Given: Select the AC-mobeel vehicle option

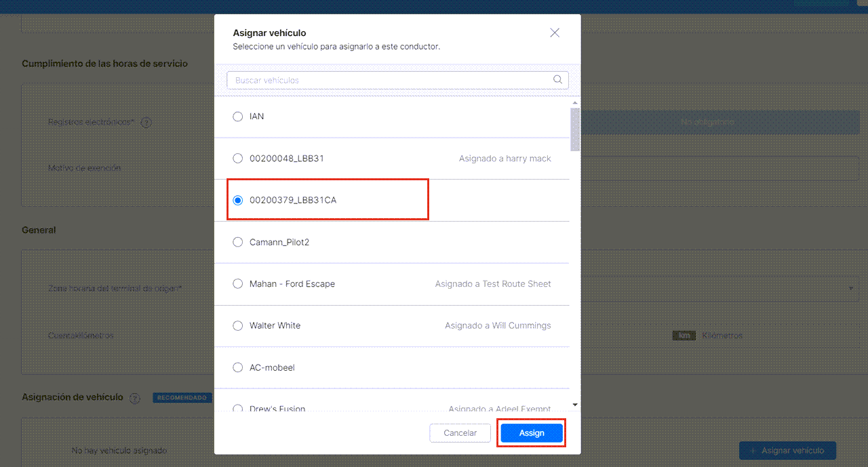Looking at the screenshot, I should click(238, 367).
